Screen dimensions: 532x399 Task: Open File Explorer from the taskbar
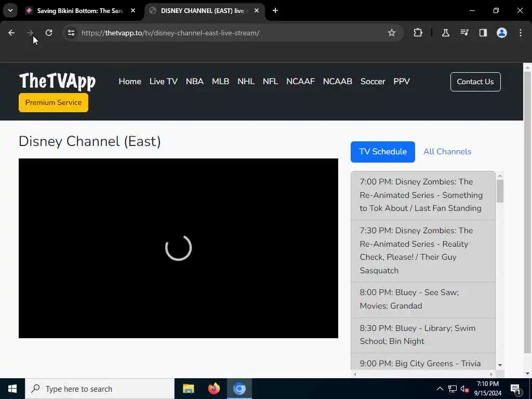188,389
